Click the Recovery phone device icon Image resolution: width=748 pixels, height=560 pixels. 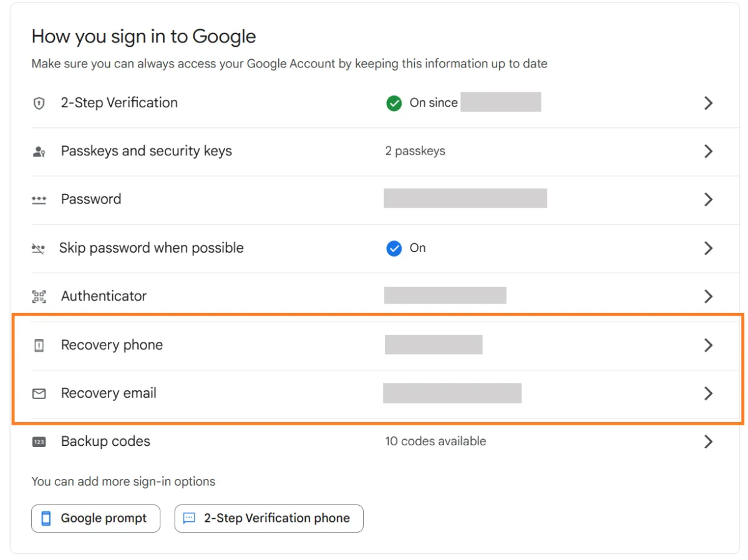39,345
